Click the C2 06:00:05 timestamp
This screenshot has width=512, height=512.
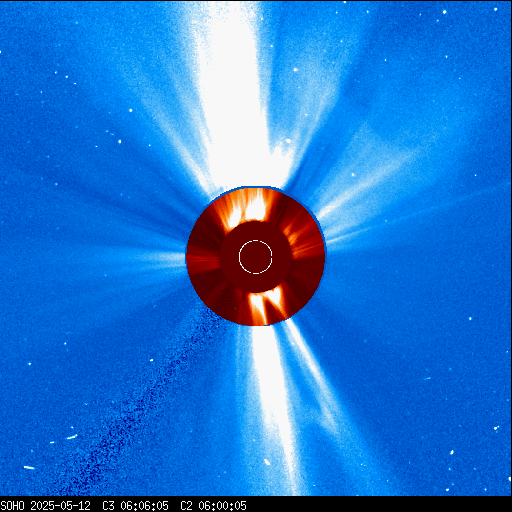(x=213, y=506)
